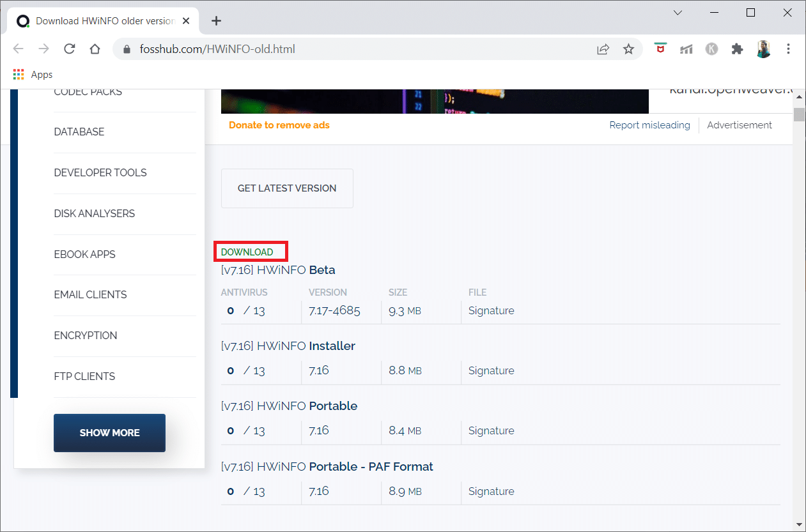Click the browser forward arrow
Image resolution: width=806 pixels, height=532 pixels.
click(x=43, y=49)
